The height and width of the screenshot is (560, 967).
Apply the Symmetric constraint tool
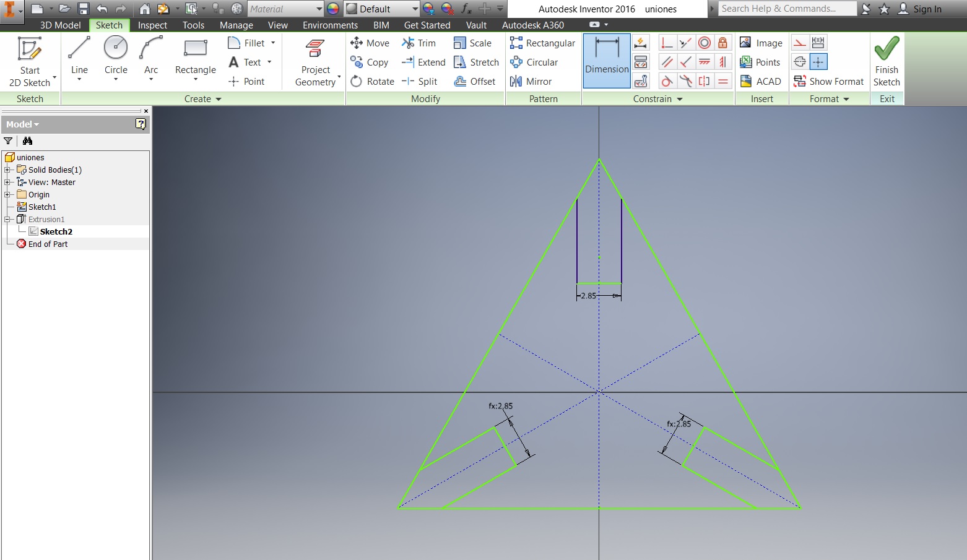704,81
